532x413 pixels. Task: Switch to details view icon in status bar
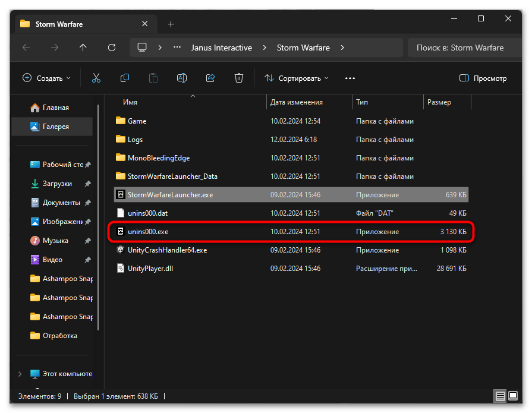[x=500, y=396]
